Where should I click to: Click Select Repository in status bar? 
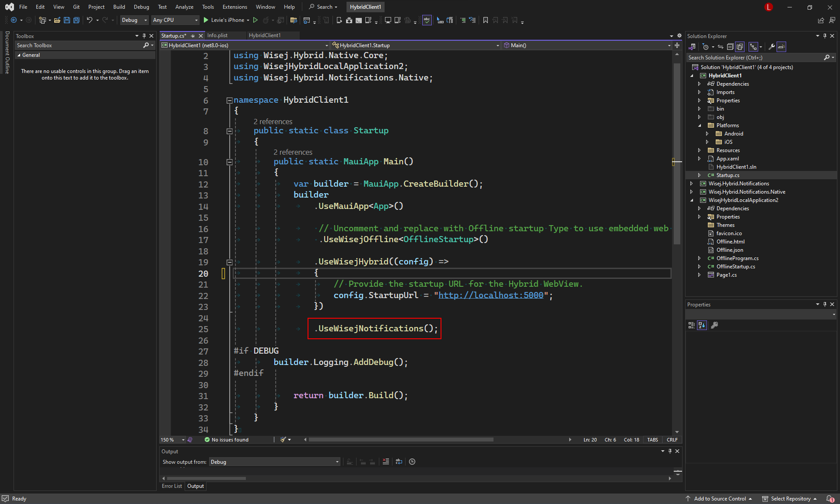tap(790, 499)
